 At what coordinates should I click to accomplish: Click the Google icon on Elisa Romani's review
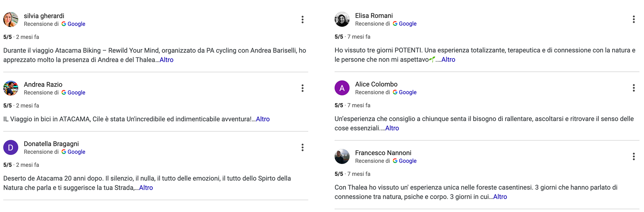click(395, 23)
